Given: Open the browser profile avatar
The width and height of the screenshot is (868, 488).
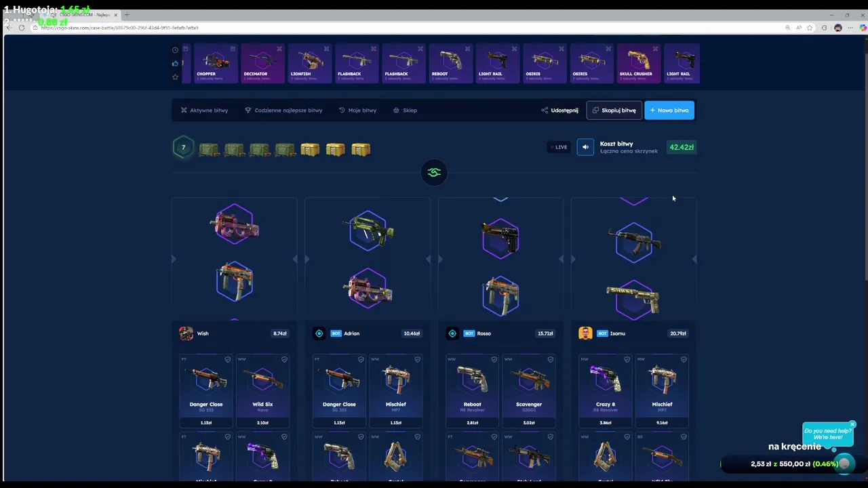Looking at the screenshot, I should point(838,28).
